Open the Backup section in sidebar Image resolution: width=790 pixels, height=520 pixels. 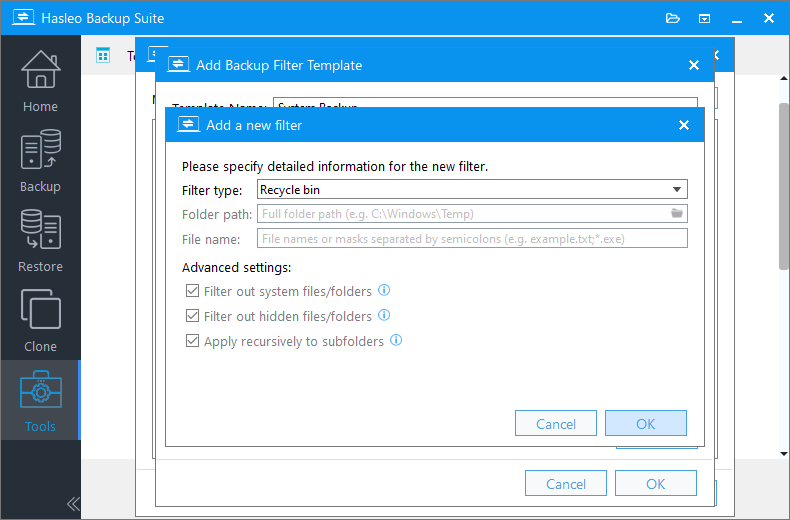(x=40, y=161)
